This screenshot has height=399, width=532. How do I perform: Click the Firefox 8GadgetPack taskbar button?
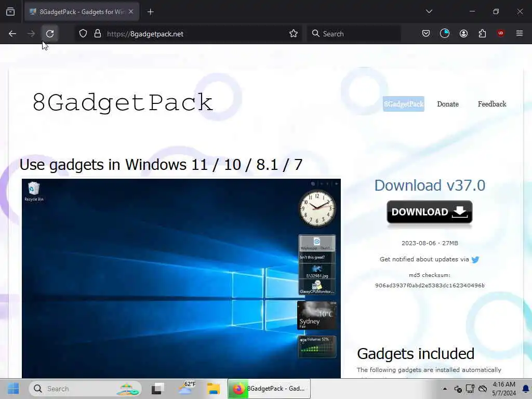point(269,389)
